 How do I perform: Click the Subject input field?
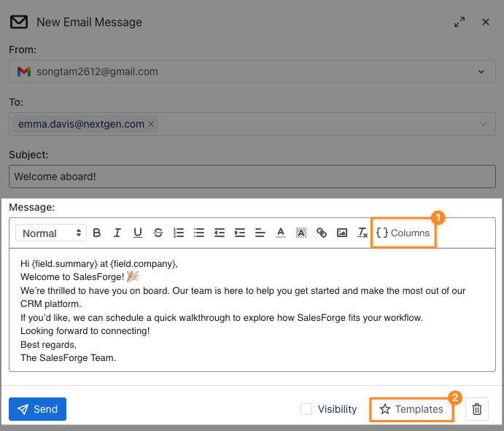[x=252, y=176]
